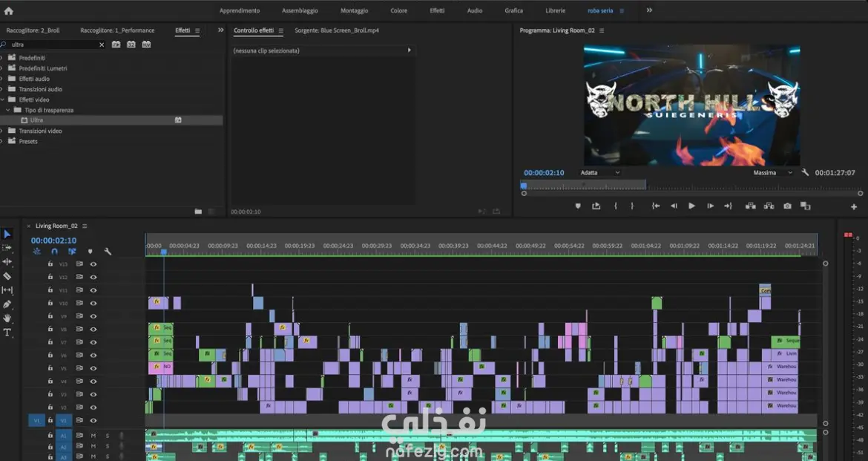Show hidden panel tabs overflow chevron

tap(221, 30)
